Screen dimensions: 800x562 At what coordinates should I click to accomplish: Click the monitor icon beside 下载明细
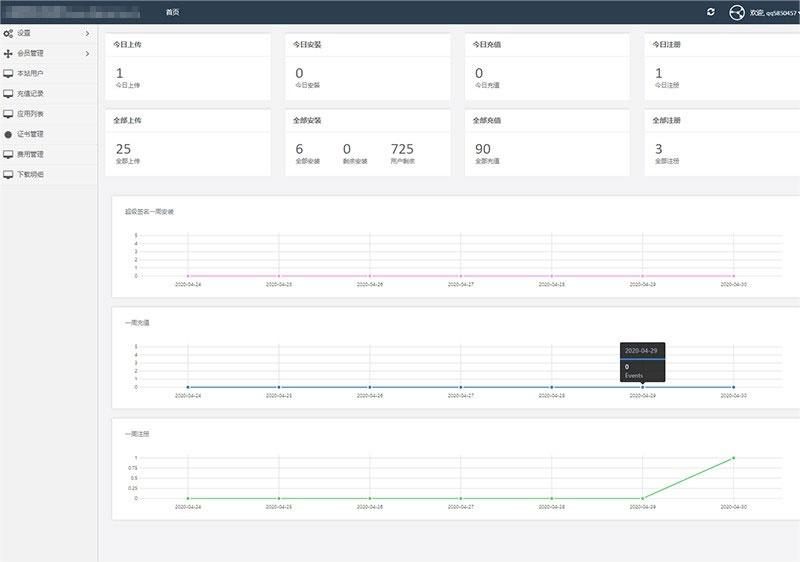pos(8,175)
